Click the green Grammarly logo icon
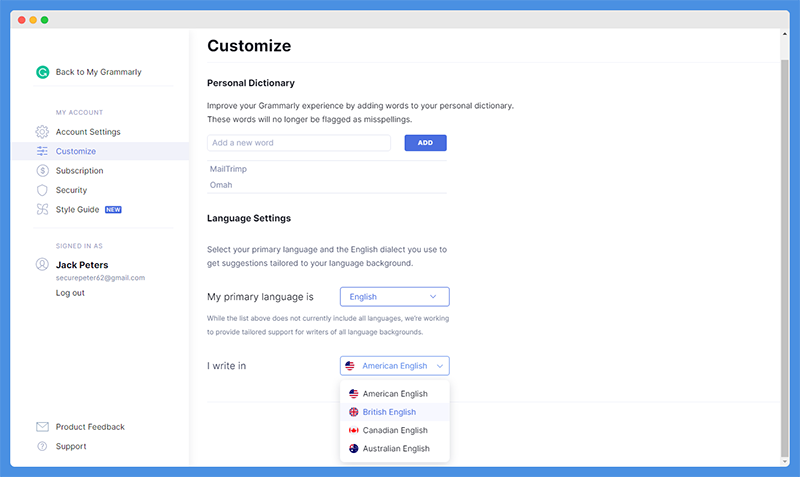Image resolution: width=800 pixels, height=477 pixels. point(42,72)
